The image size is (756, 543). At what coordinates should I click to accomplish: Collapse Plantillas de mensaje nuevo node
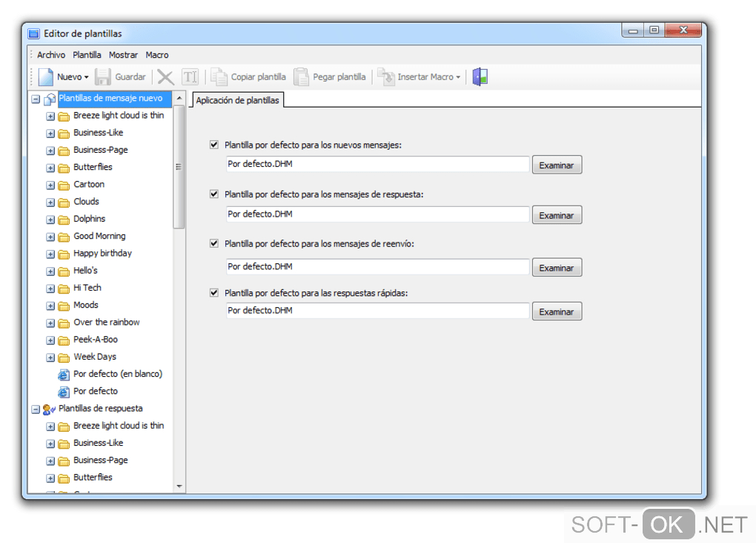pyautogui.click(x=36, y=99)
